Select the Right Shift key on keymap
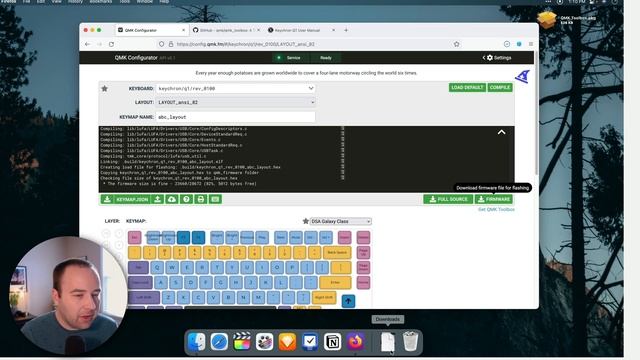The width and height of the screenshot is (640, 360). (x=324, y=298)
